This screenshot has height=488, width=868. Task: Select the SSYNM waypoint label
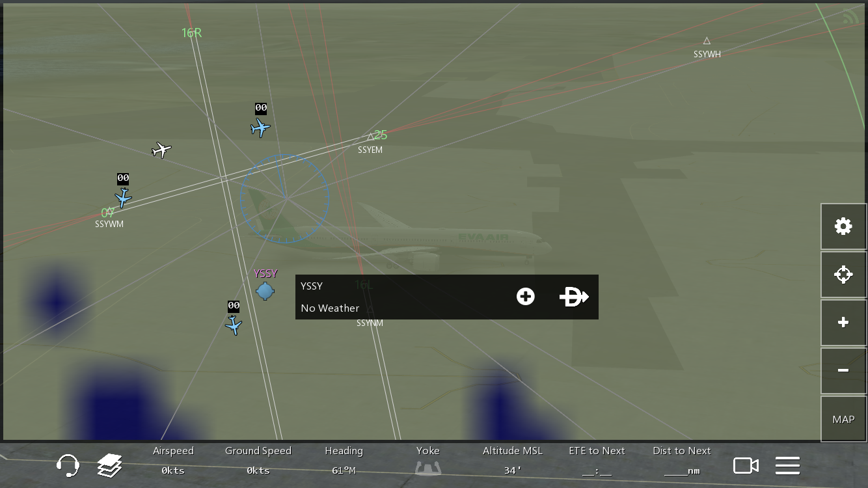(x=370, y=323)
